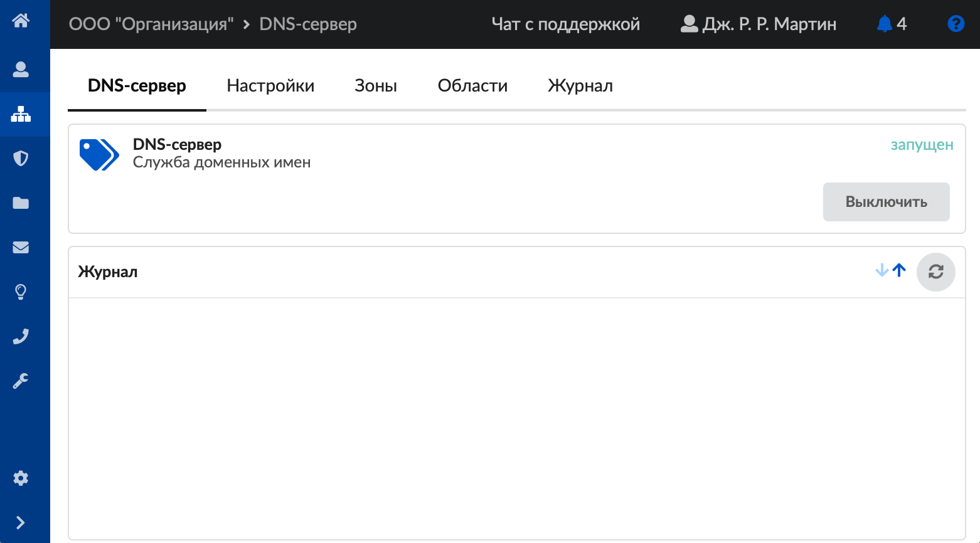The height and width of the screenshot is (543, 980).
Task: Open the gear settings sidebar icon
Action: 21,478
